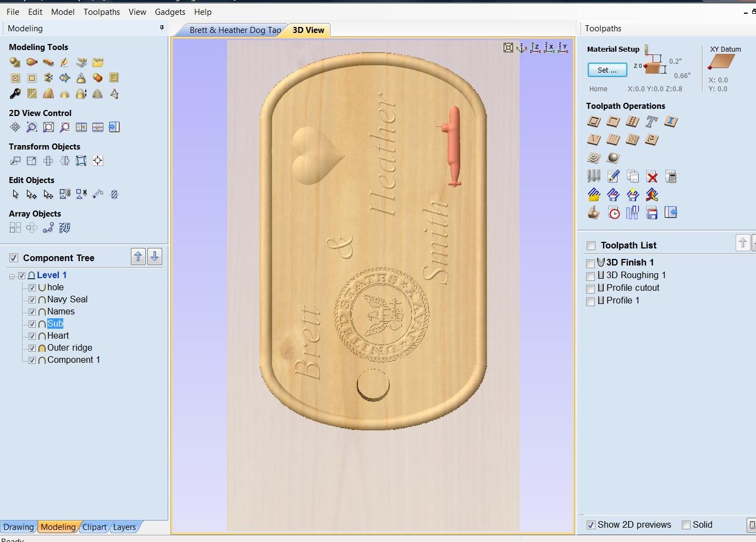Click the Split Component scissors icon
The width and height of the screenshot is (756, 542).
pyautogui.click(x=48, y=78)
